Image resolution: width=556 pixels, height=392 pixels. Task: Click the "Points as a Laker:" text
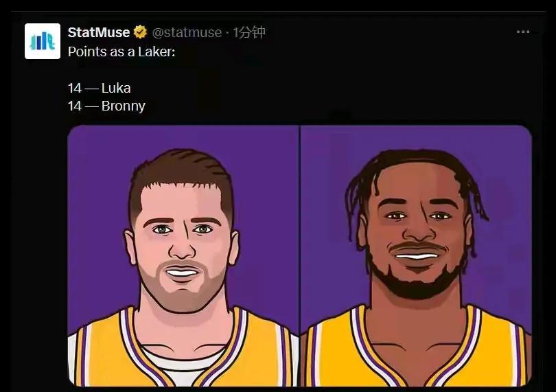click(121, 51)
